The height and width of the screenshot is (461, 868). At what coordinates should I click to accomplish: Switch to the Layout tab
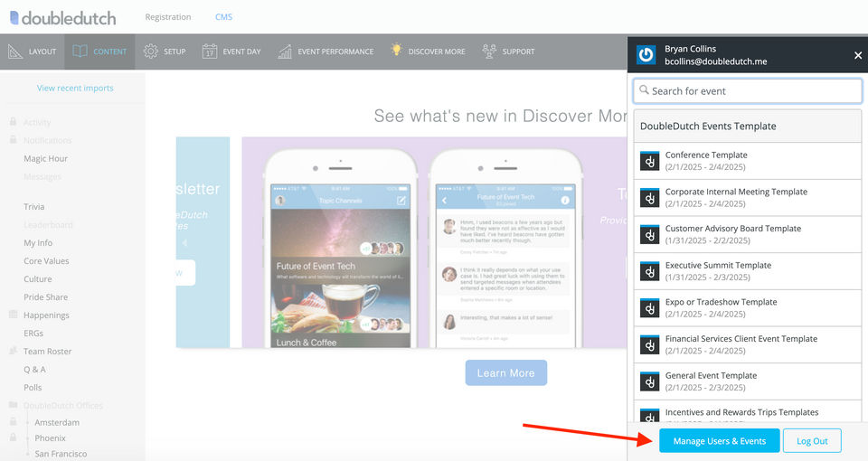click(x=33, y=52)
